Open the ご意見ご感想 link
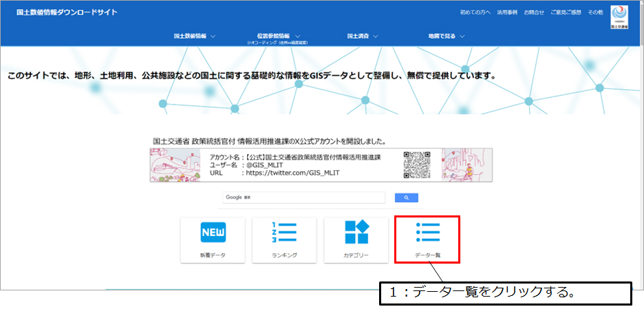644x309 pixels. click(566, 12)
